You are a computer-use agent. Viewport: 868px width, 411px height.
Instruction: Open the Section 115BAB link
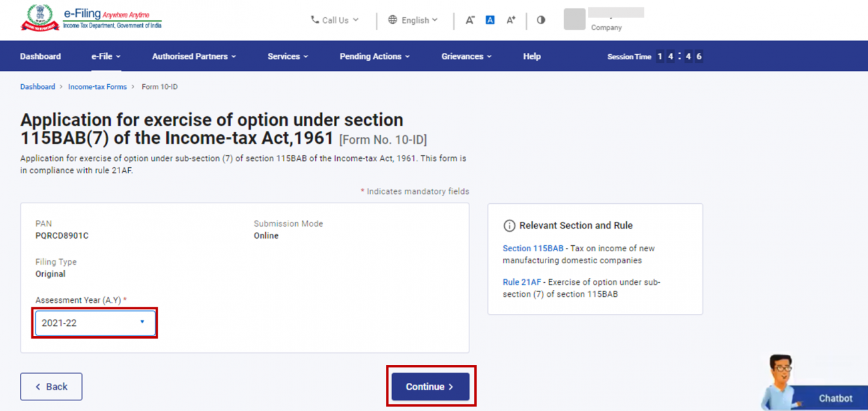point(533,248)
